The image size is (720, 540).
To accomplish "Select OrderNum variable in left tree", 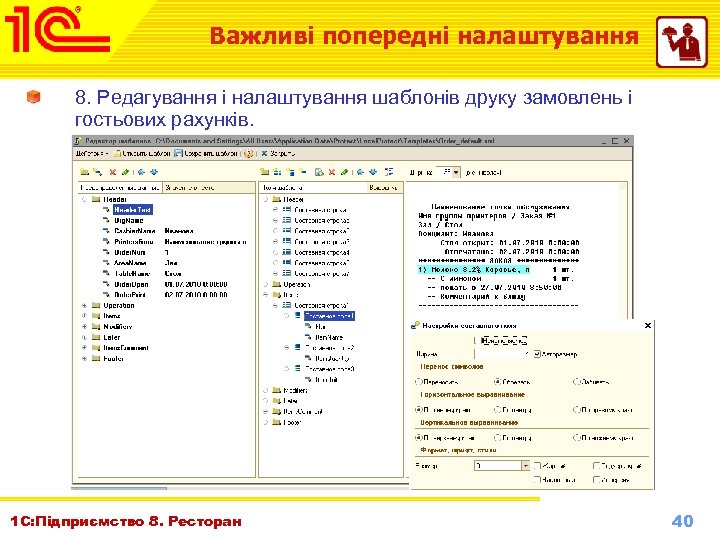I will tap(129, 252).
